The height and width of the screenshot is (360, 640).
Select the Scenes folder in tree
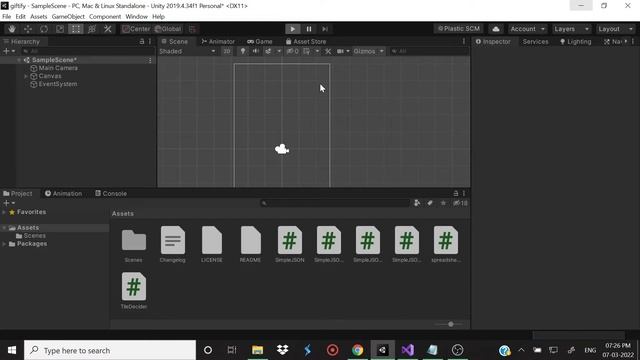point(31,236)
